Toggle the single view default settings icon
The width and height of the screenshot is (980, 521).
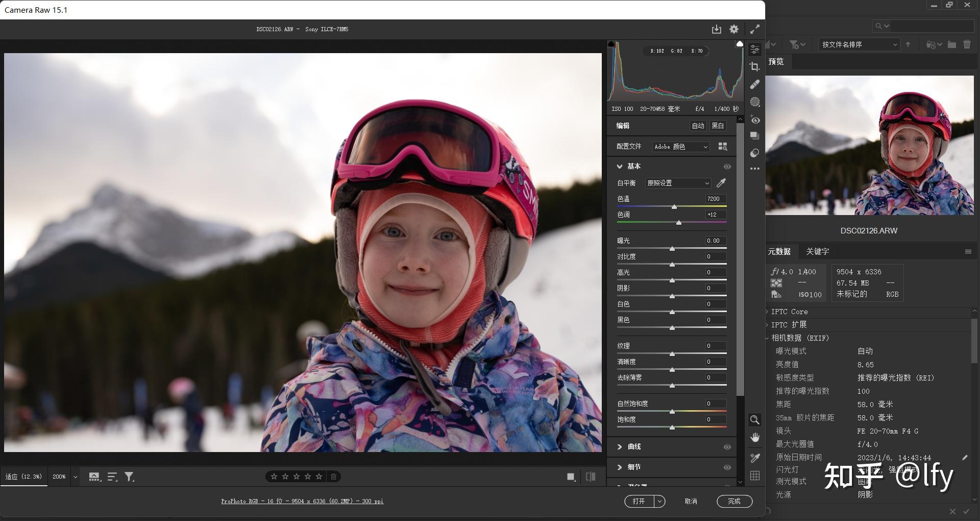pyautogui.click(x=571, y=477)
